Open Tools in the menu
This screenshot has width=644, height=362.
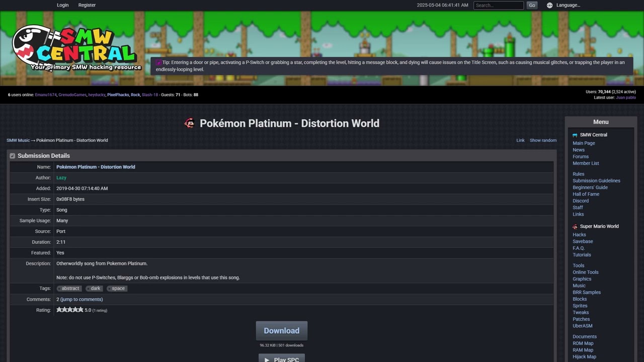point(579,265)
